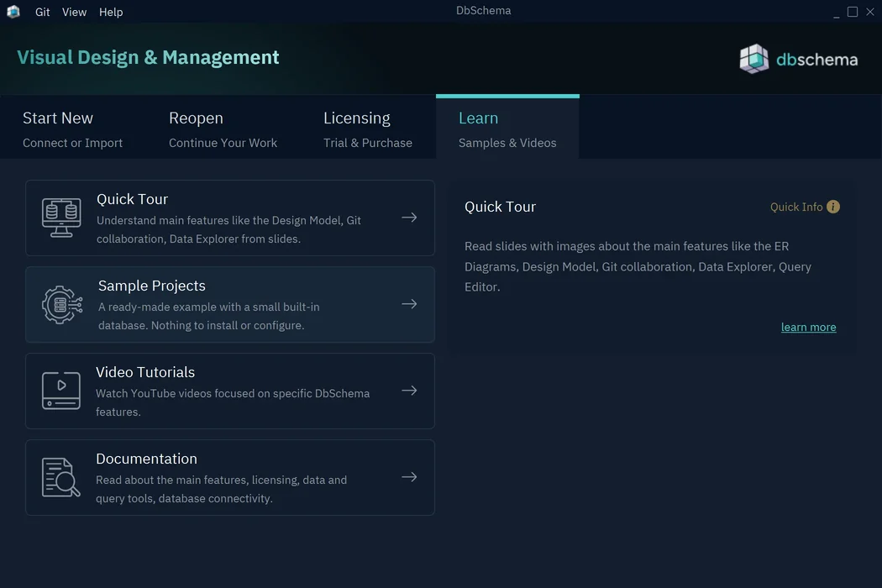Click the Quick Info orange info icon

point(833,207)
